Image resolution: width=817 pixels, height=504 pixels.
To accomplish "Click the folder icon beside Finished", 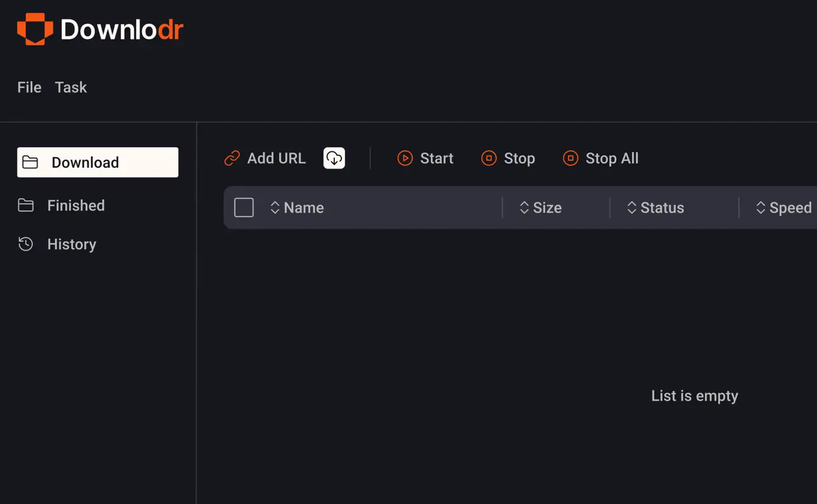I will [26, 205].
